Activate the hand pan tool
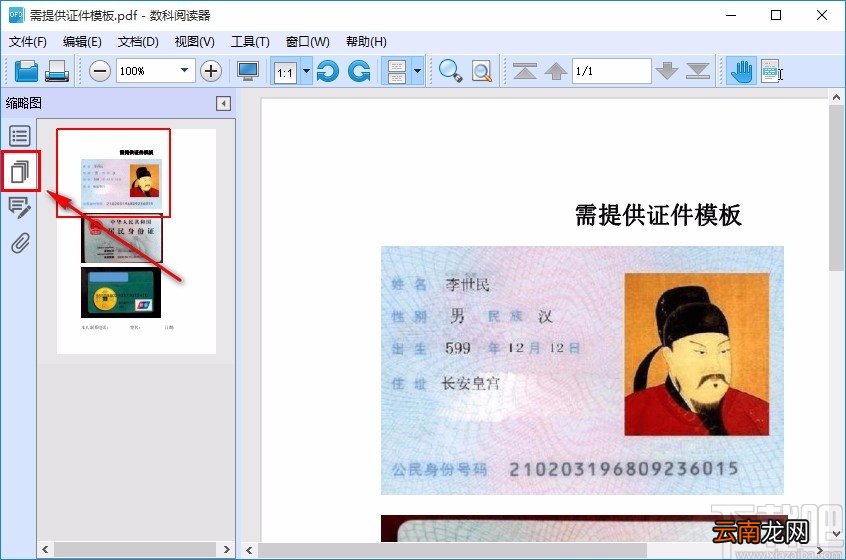 click(x=741, y=71)
